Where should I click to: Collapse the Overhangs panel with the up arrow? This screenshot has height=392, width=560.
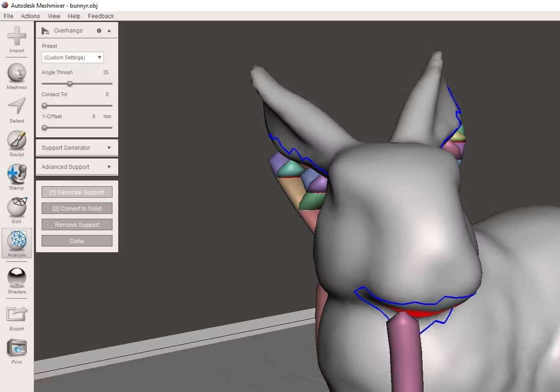109,31
